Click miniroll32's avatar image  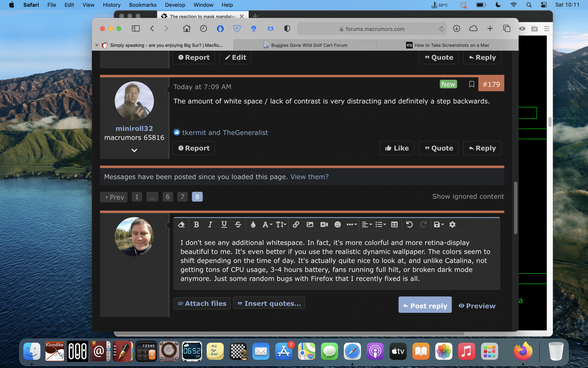[134, 101]
